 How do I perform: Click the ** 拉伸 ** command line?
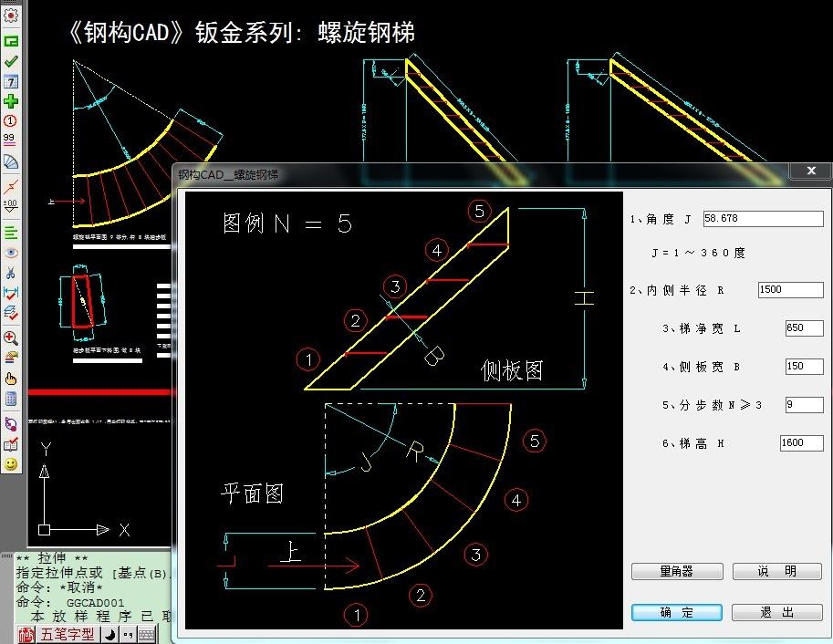(51, 558)
